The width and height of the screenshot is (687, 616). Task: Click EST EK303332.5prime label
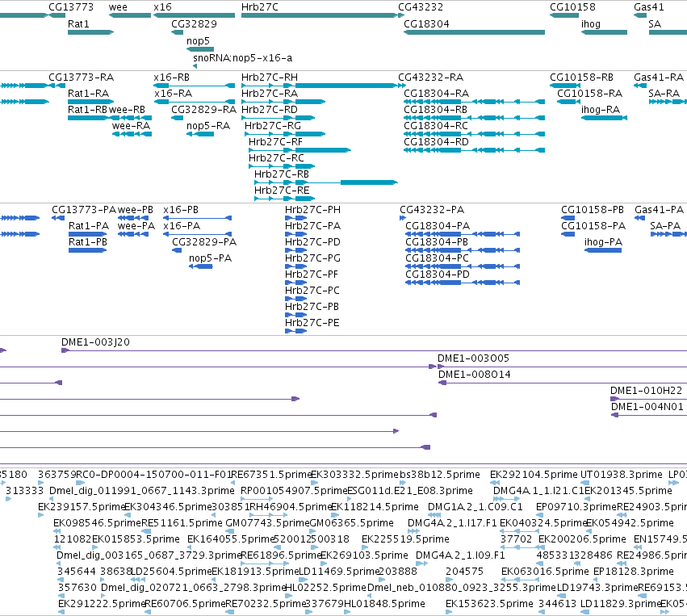coord(355,475)
